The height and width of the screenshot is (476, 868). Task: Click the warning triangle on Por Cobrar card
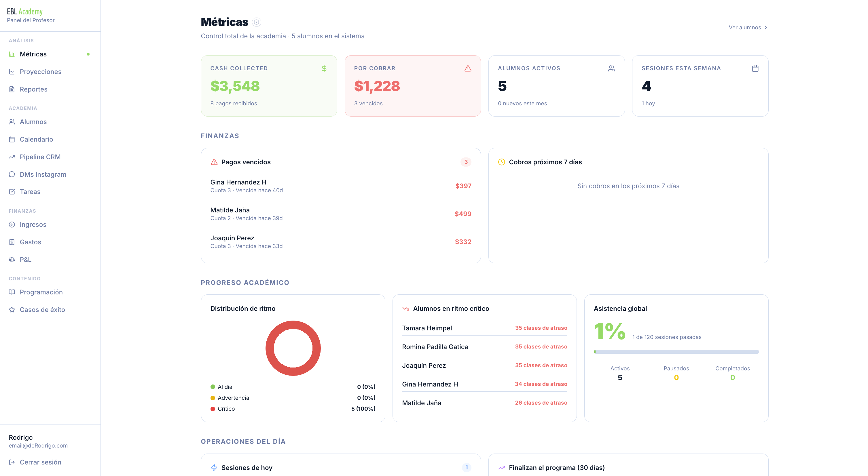tap(468, 68)
